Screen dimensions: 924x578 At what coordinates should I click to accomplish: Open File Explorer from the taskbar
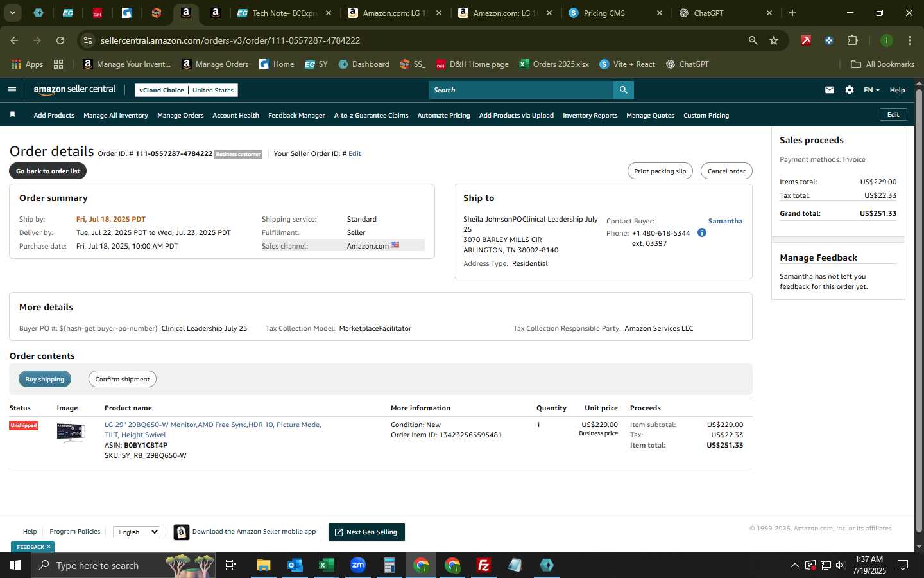pos(263,565)
